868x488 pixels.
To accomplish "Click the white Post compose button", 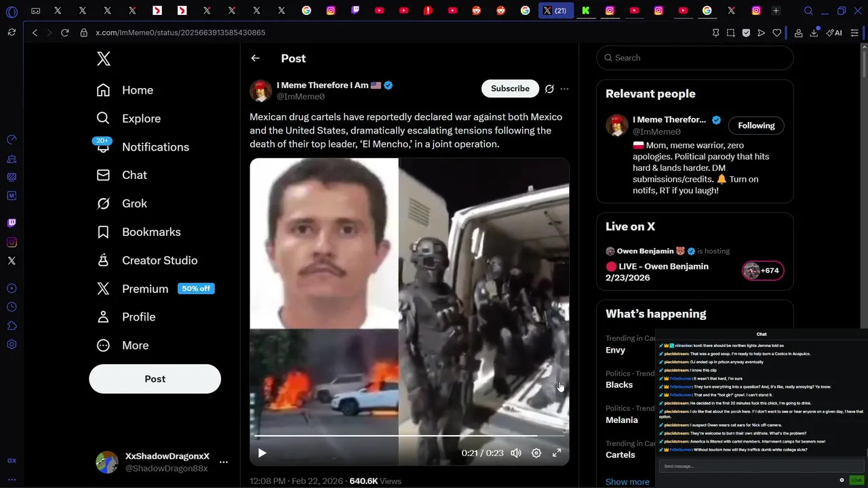I will coord(155,379).
